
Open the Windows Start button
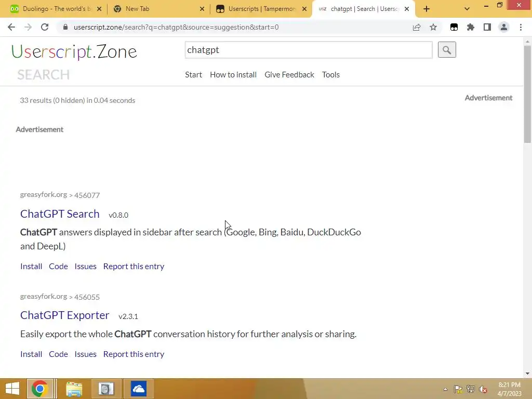click(x=12, y=389)
